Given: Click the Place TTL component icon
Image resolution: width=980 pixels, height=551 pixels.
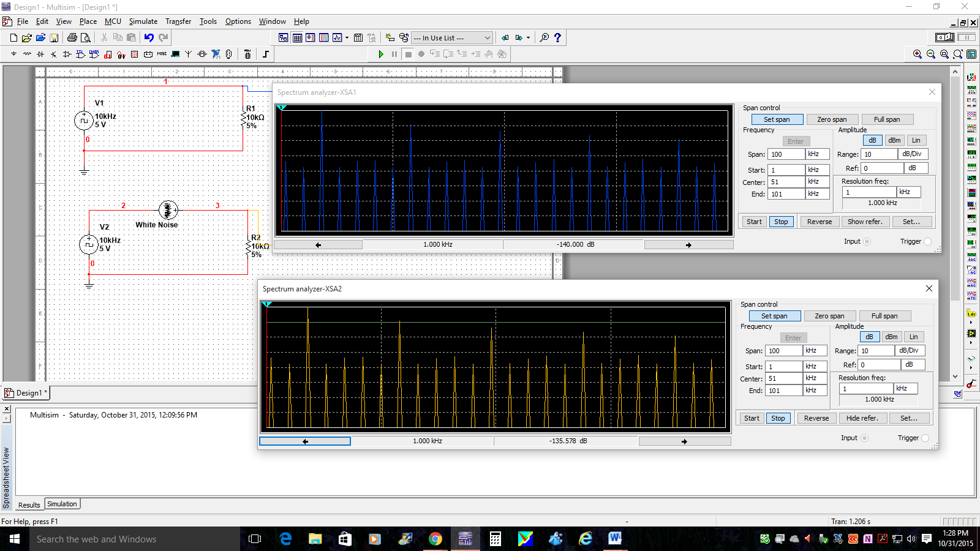Looking at the screenshot, I should tap(80, 54).
